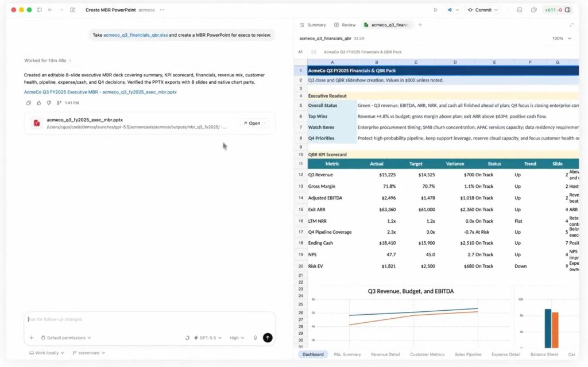Copy the response with the copy icon

(x=29, y=103)
